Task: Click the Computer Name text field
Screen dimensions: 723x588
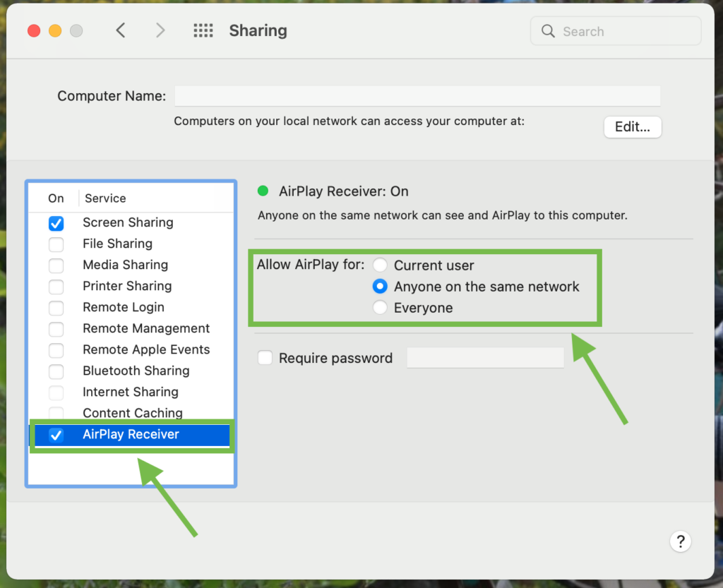Action: (x=417, y=96)
